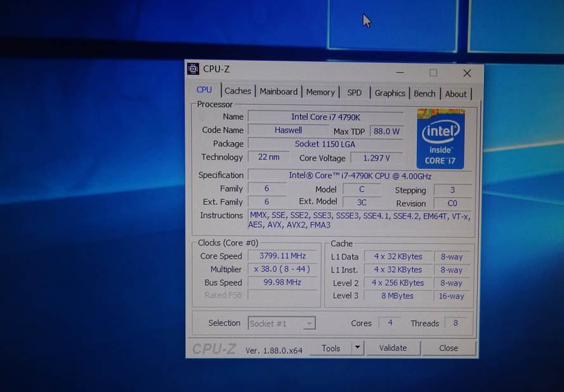Click the Core Speed value 3799.11 MHz

point(282,256)
